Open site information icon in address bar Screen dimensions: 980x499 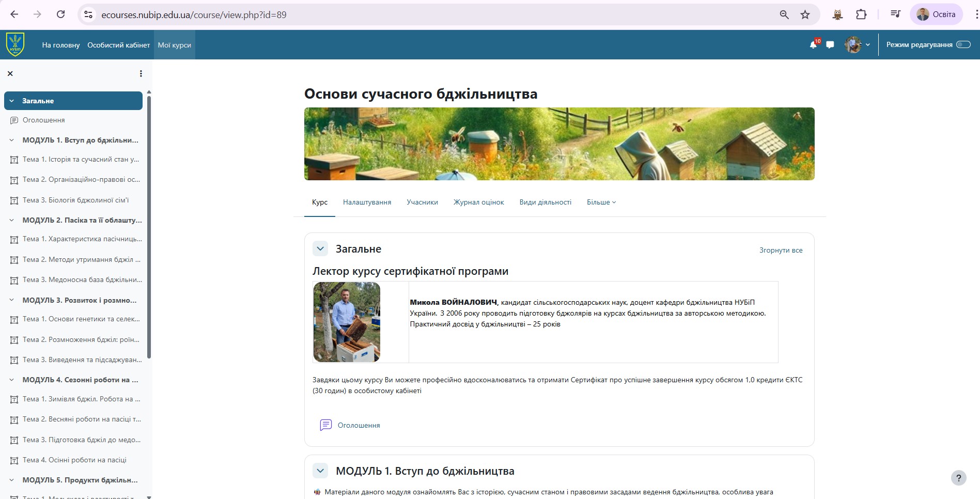click(x=89, y=14)
